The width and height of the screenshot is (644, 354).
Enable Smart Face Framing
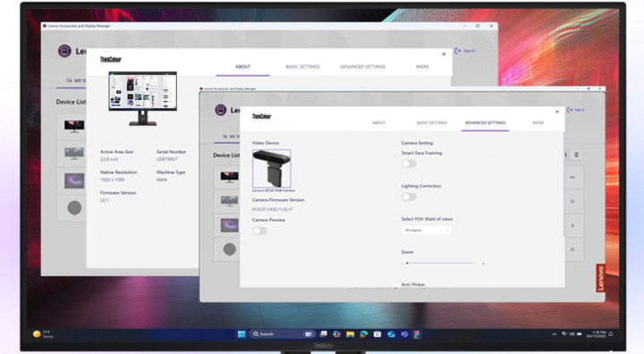pyautogui.click(x=409, y=164)
